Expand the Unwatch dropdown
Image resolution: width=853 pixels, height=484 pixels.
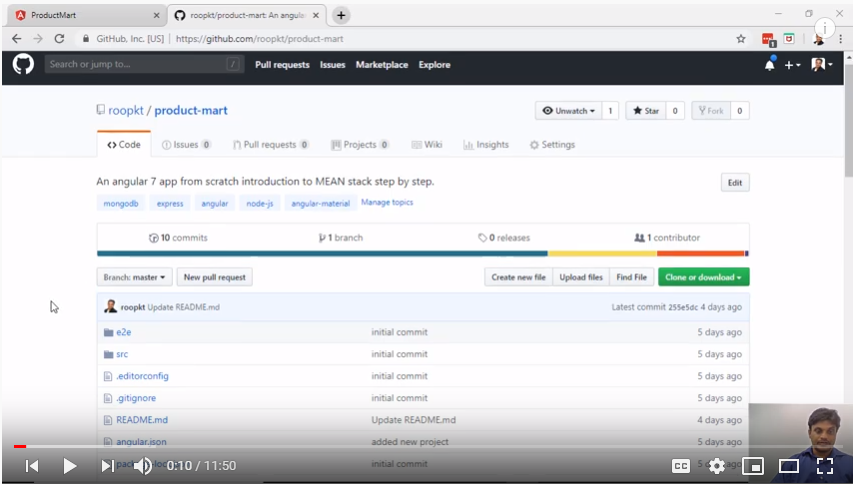(568, 111)
